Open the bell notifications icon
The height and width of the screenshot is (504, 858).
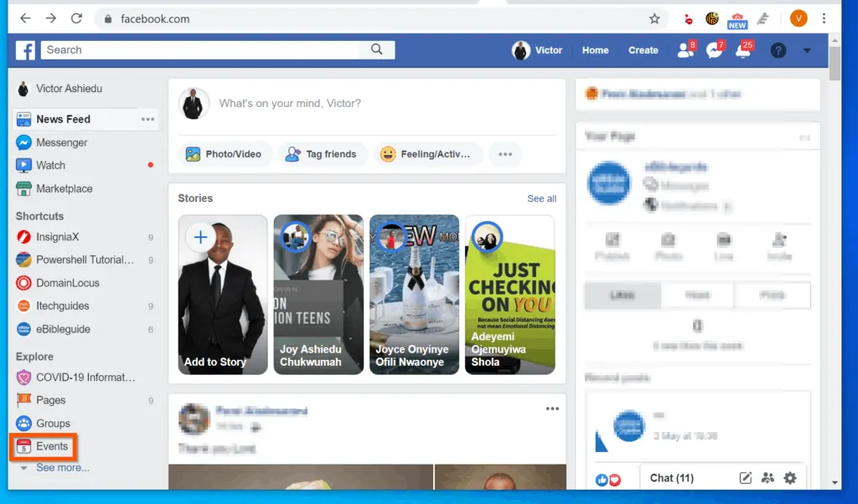tap(743, 49)
